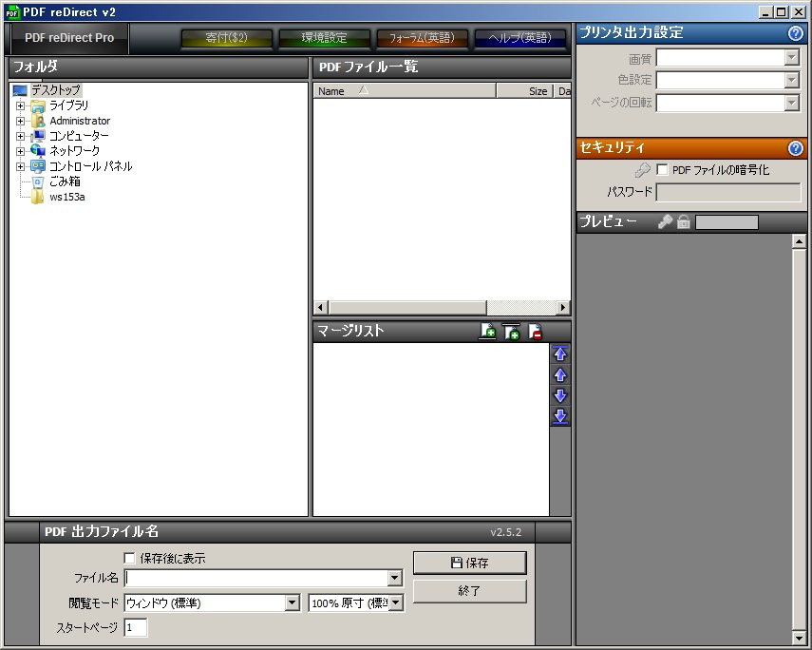Enable PDF ファイルの暗号化 checkbox
This screenshot has width=812, height=650.
(662, 169)
